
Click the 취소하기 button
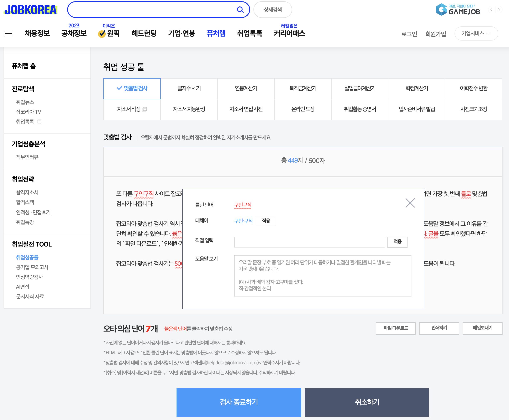coord(367,402)
